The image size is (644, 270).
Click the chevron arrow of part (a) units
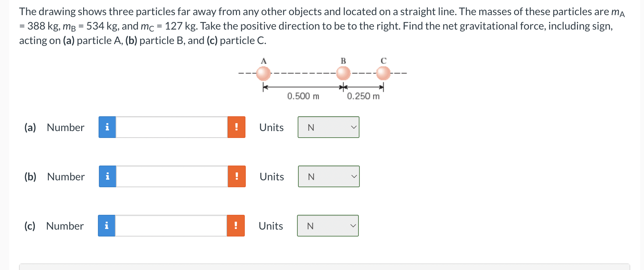pos(354,127)
